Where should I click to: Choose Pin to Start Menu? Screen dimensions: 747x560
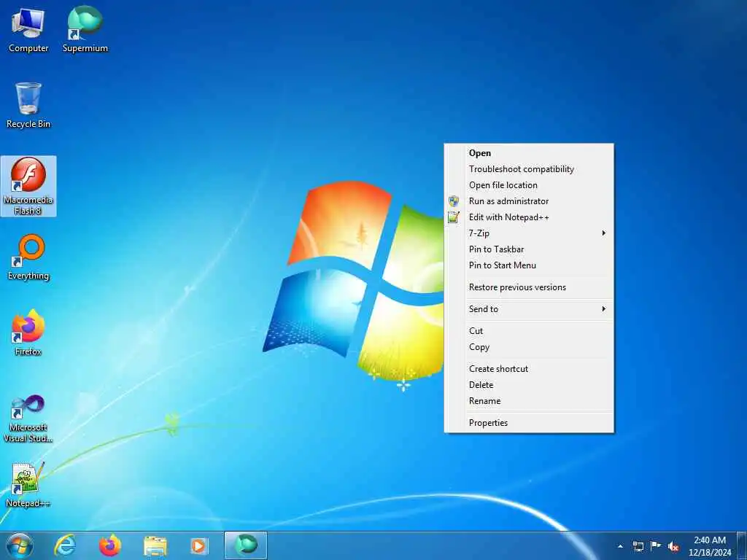529,265
